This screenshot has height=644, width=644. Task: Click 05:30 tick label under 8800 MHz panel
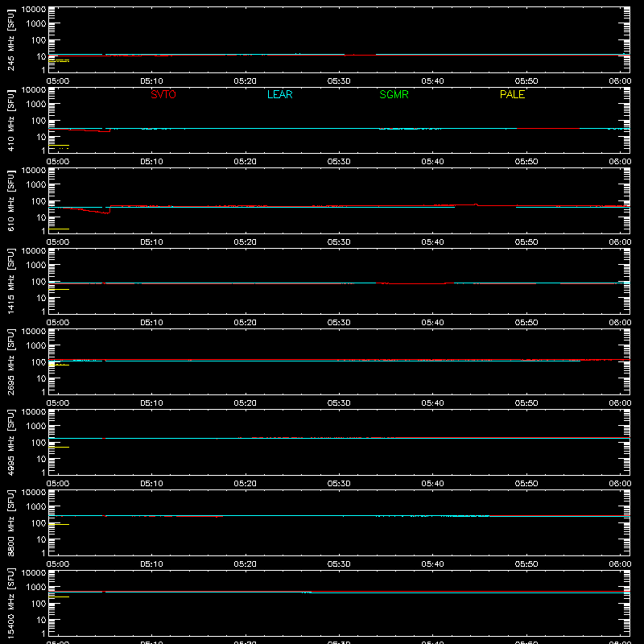point(339,564)
